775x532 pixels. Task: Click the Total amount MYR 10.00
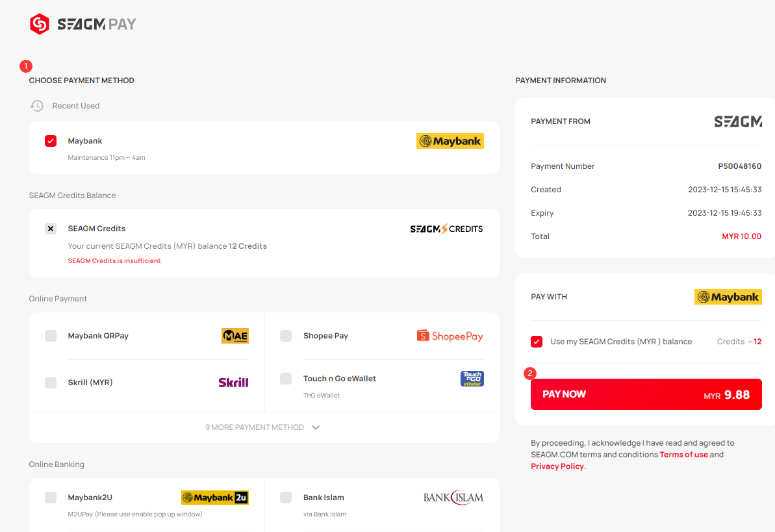click(742, 236)
